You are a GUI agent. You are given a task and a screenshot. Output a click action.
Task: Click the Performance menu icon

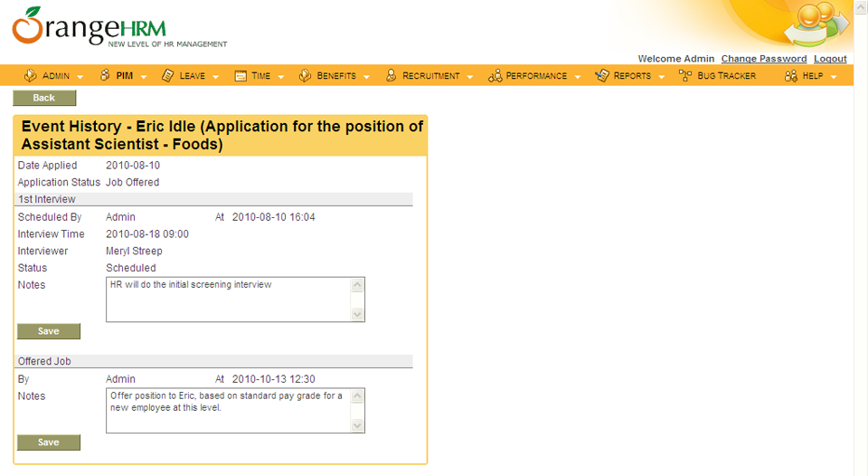pos(495,75)
